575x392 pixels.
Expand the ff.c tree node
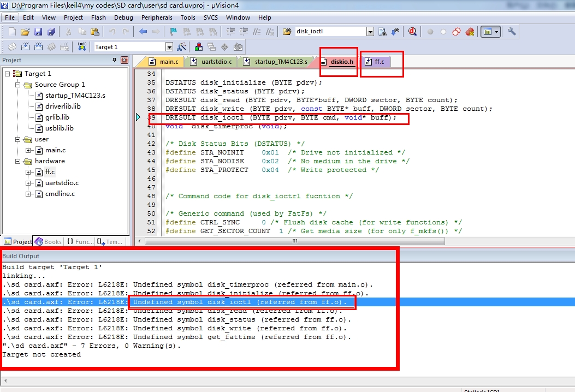(x=28, y=172)
